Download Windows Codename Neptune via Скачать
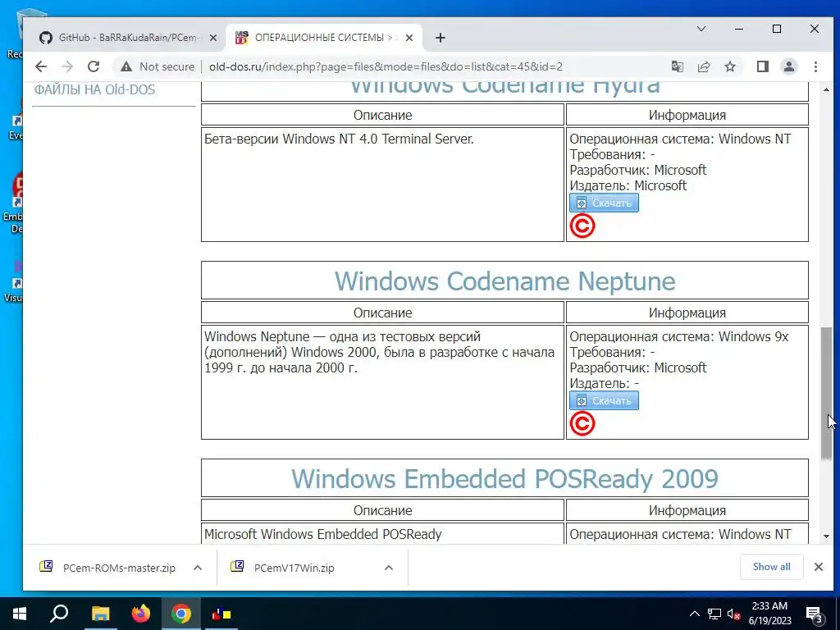840x630 pixels. click(x=604, y=400)
